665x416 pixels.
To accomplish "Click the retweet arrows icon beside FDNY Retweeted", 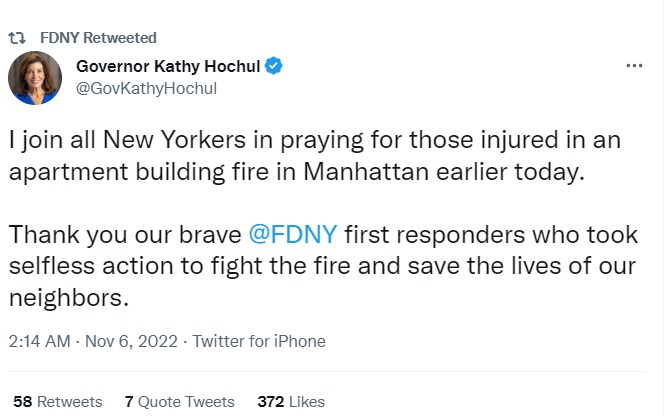I will point(17,38).
